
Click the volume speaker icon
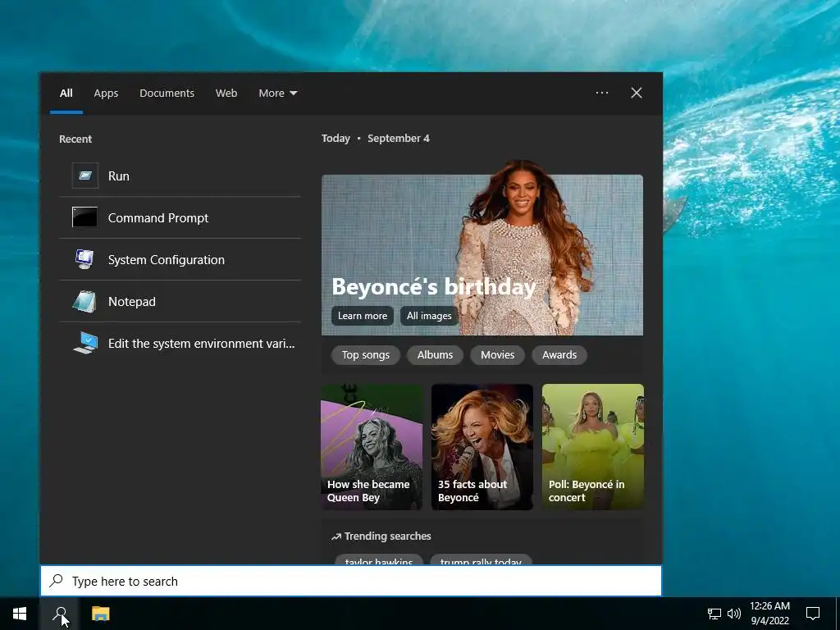[733, 614]
